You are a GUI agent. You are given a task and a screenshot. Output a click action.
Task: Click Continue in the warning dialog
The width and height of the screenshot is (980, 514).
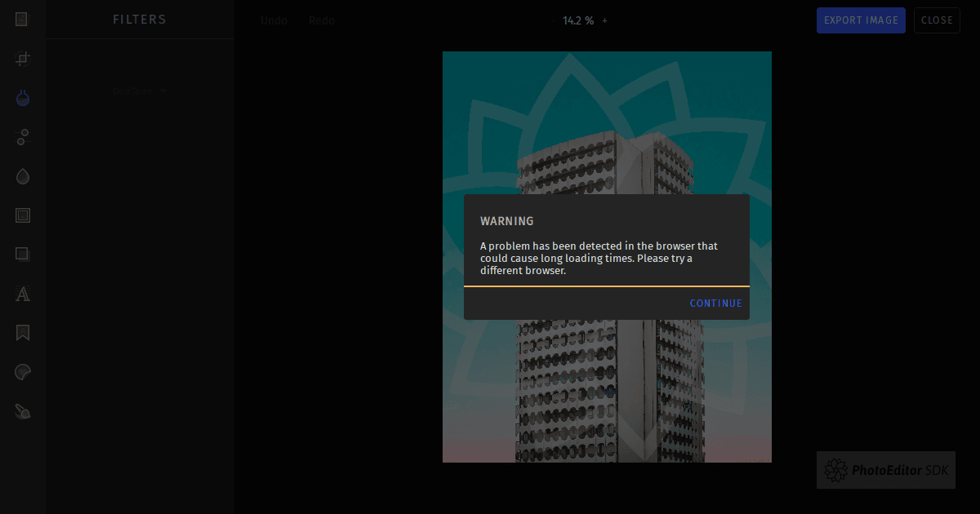[715, 304]
